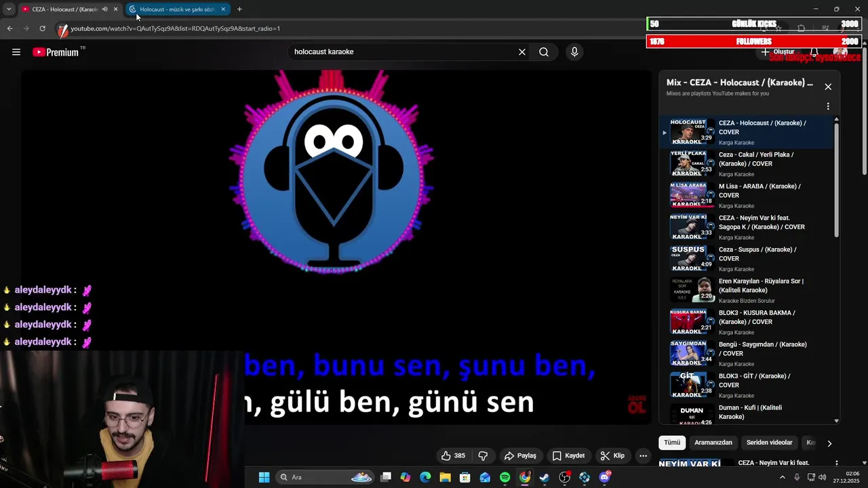Toggle the tray microphone icon
This screenshot has height=488, width=868.
pos(797,477)
